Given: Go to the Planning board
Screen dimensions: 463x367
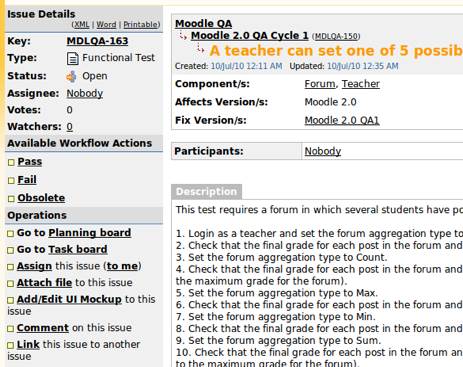Looking at the screenshot, I should [x=90, y=233].
